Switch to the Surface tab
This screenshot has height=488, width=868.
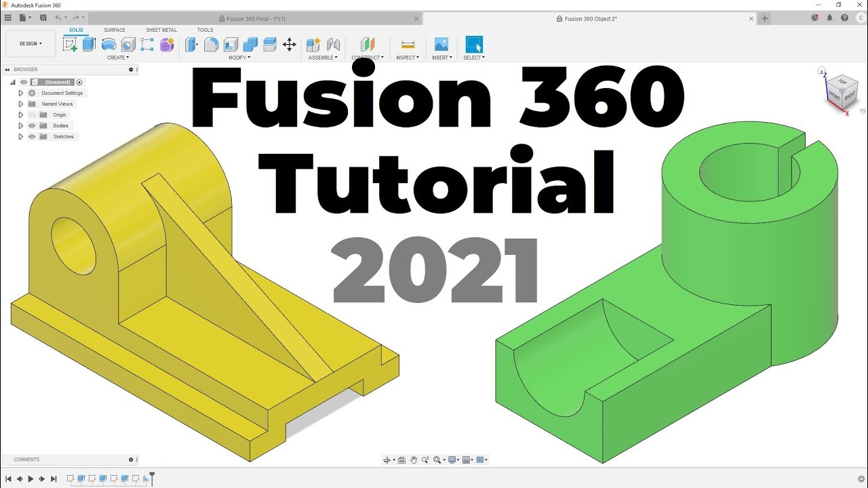point(115,30)
